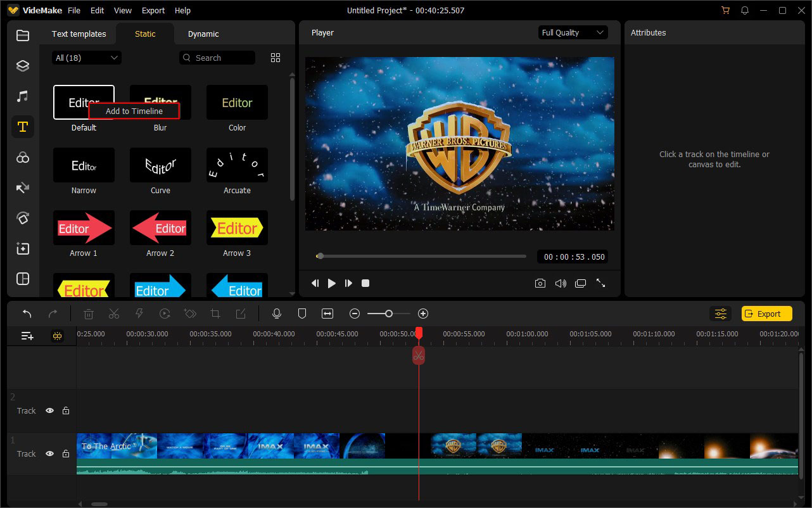Open the Export menu
The image size is (812, 508).
tap(153, 11)
